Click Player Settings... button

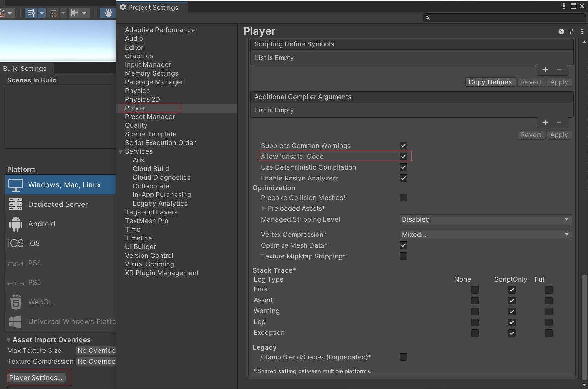tap(37, 378)
